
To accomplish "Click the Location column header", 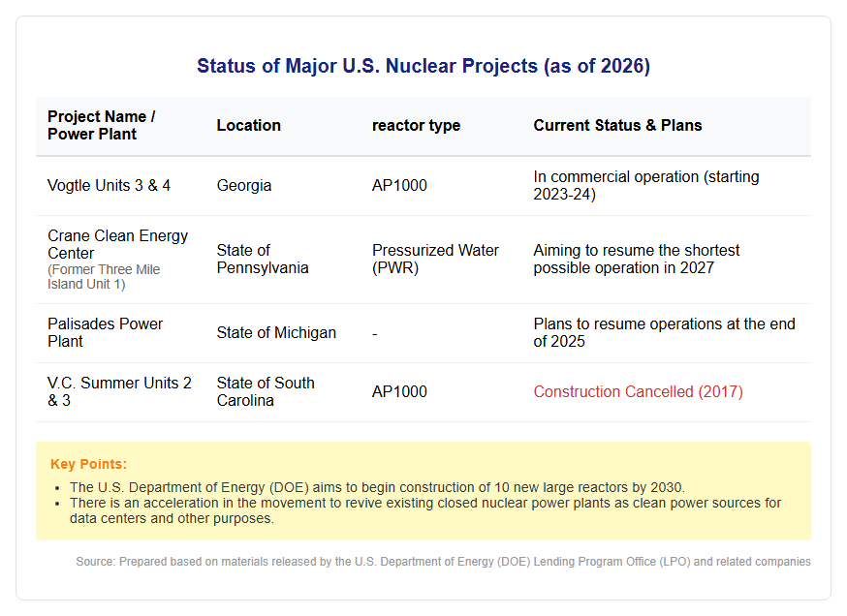I will [248, 125].
